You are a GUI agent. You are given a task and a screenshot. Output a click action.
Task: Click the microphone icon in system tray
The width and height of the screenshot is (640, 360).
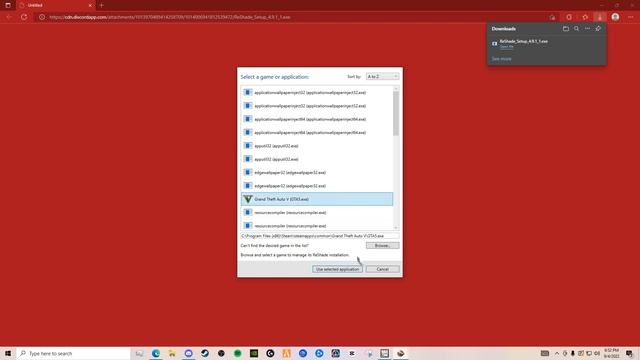click(x=573, y=353)
